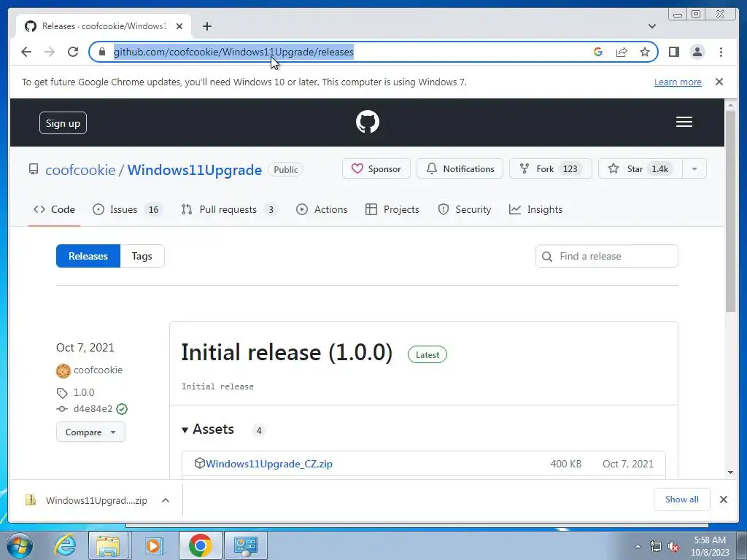Close the Releases browser tab
Image resolution: width=747 pixels, height=560 pixels.
point(179,26)
